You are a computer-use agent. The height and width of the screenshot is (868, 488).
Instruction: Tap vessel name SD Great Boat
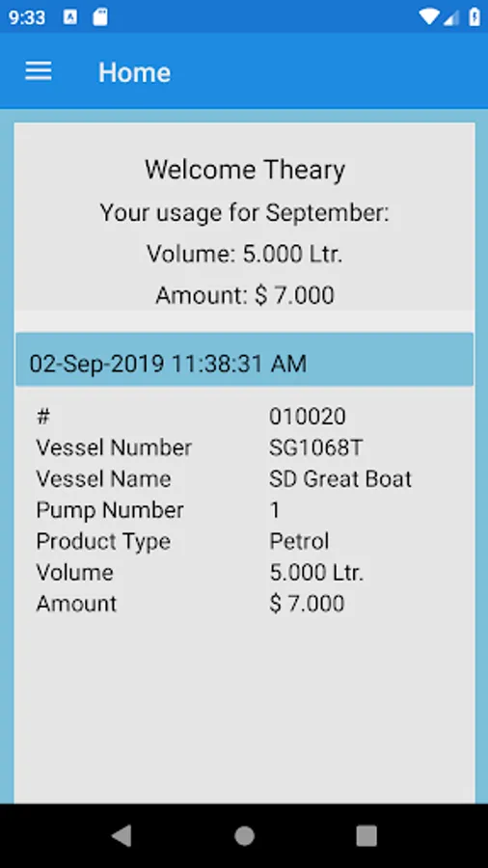(340, 478)
